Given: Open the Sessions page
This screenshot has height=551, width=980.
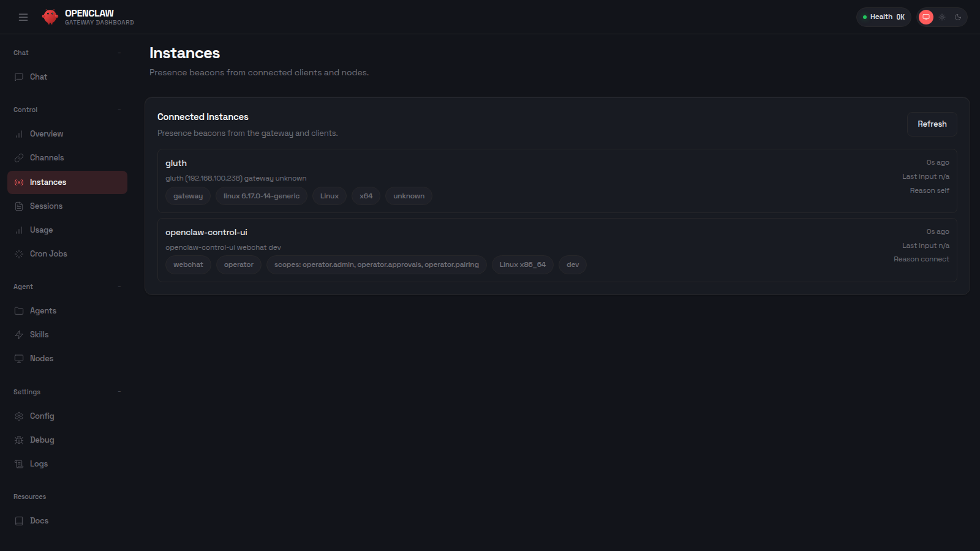Looking at the screenshot, I should (46, 206).
